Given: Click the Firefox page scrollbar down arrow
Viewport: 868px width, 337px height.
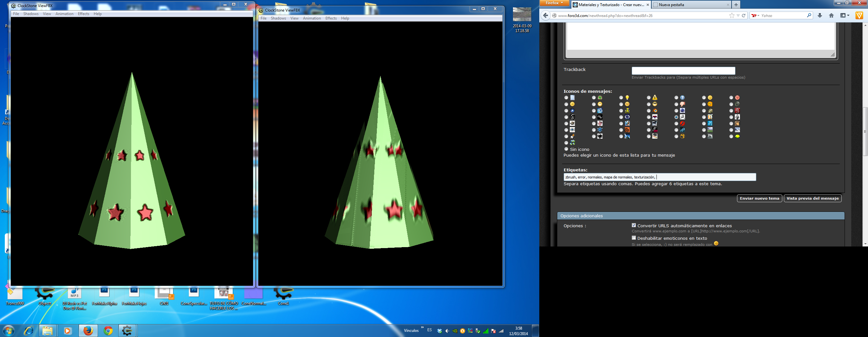Looking at the screenshot, I should [865, 244].
